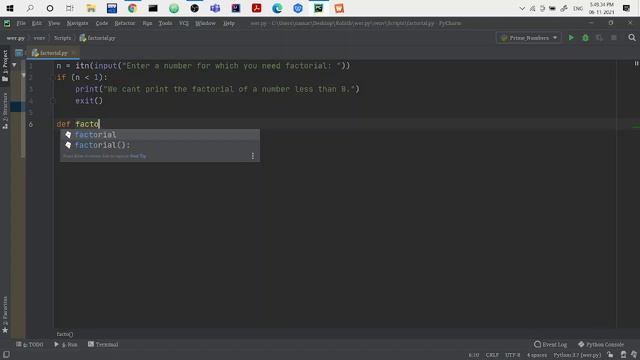This screenshot has height=360, width=640.
Task: Open Task View on the taskbar
Action: (70, 8)
